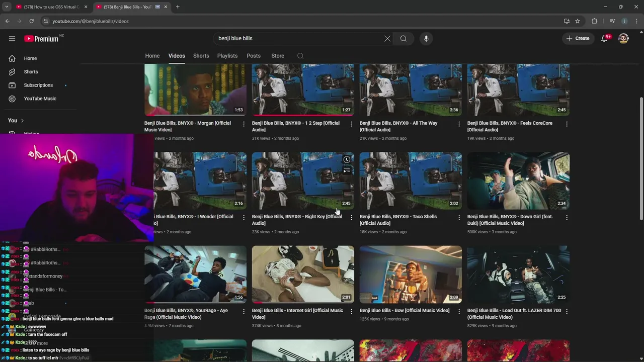Viewport: 644px width, 362px height.
Task: Select the Videos tab
Action: coord(177,56)
